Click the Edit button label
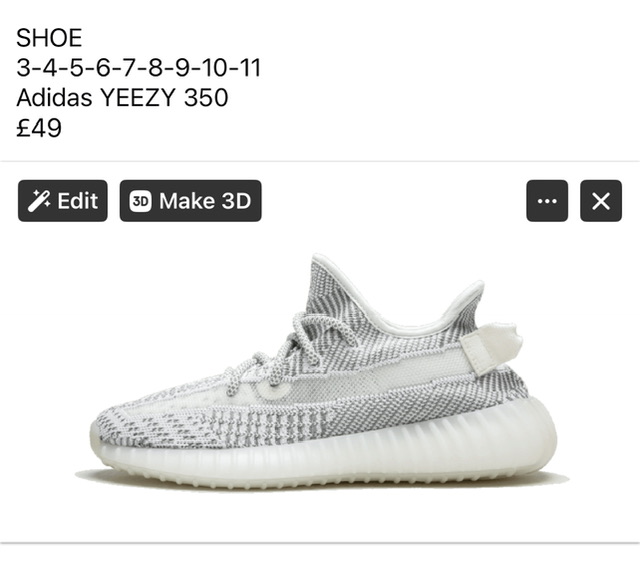 (x=78, y=201)
